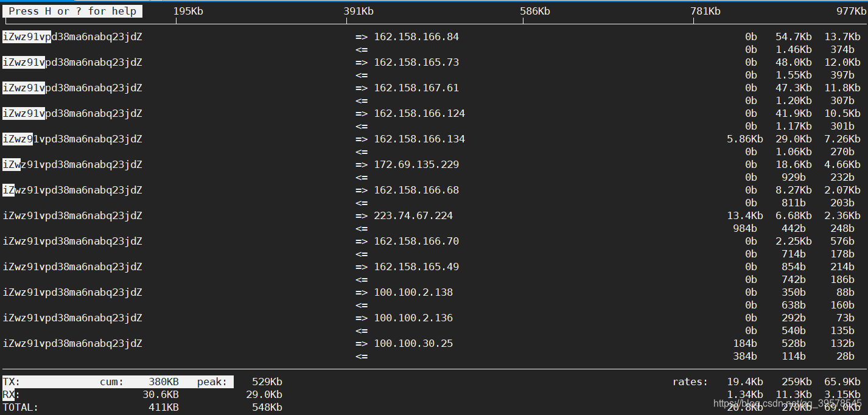Image resolution: width=868 pixels, height=415 pixels.
Task: Select IP address 162.158.166.68
Action: point(416,190)
